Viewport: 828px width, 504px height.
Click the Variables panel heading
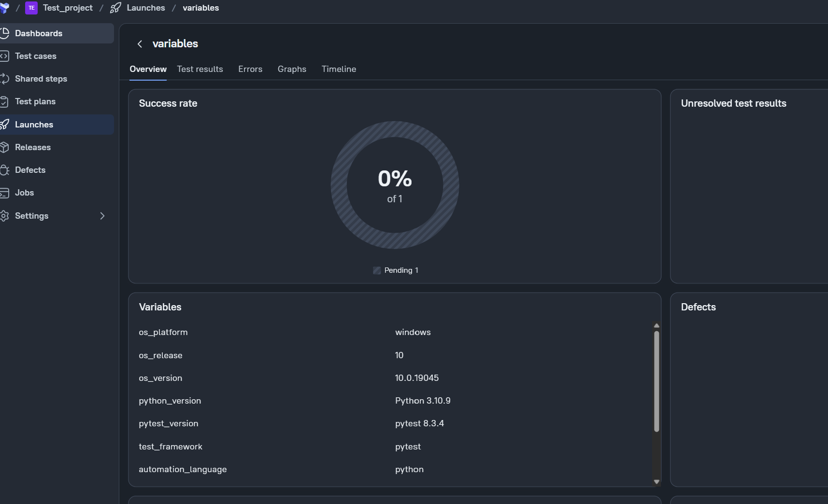[x=160, y=307]
